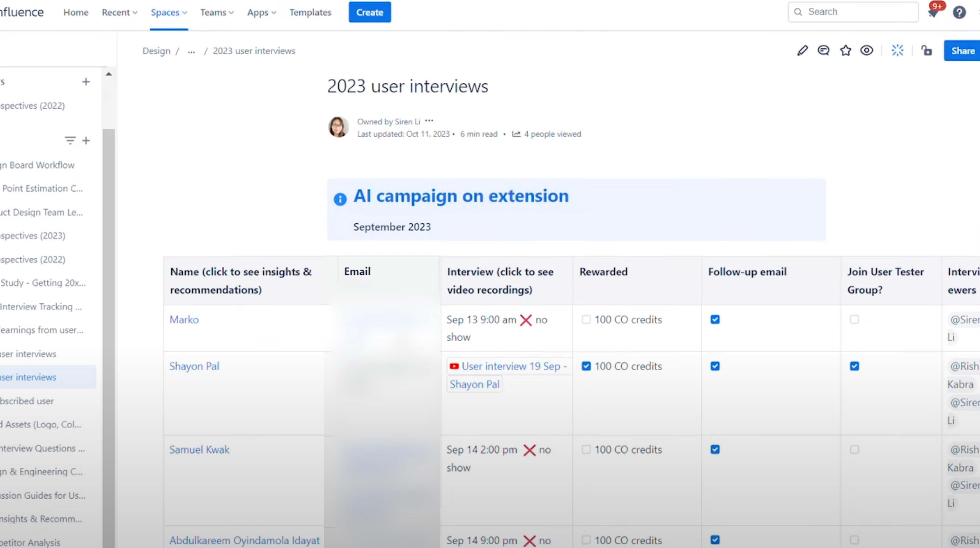Open the help question mark icon
Image resolution: width=980 pixels, height=548 pixels.
[959, 12]
